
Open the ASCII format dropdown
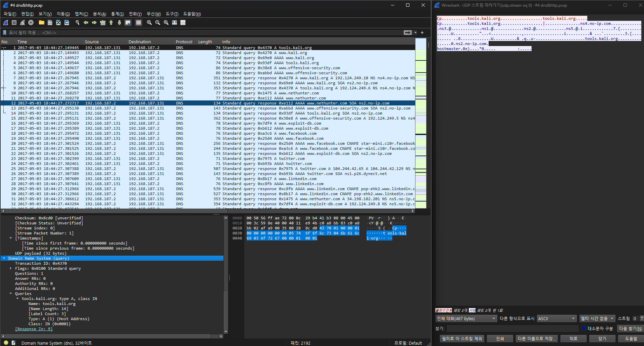[556, 318]
